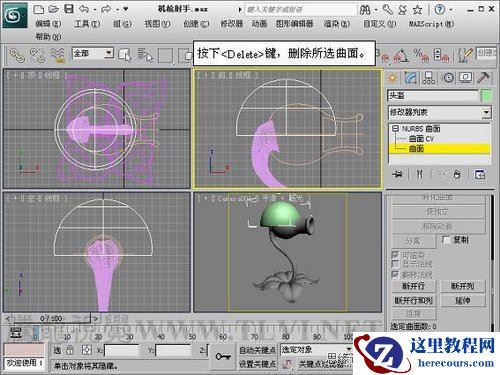Toggle show end result icon
This screenshot has width=500, height=375.
pyautogui.click(x=420, y=174)
